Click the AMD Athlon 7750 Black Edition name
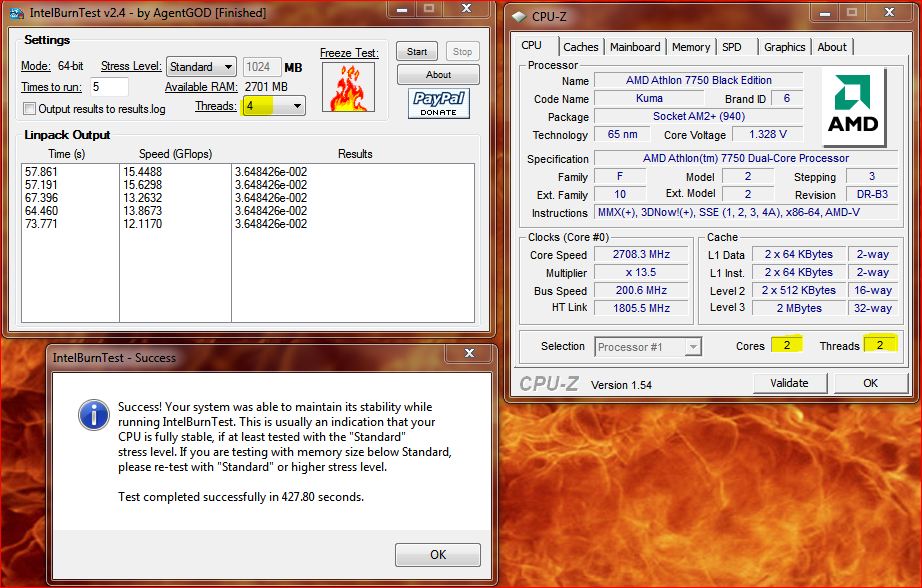 tap(699, 80)
